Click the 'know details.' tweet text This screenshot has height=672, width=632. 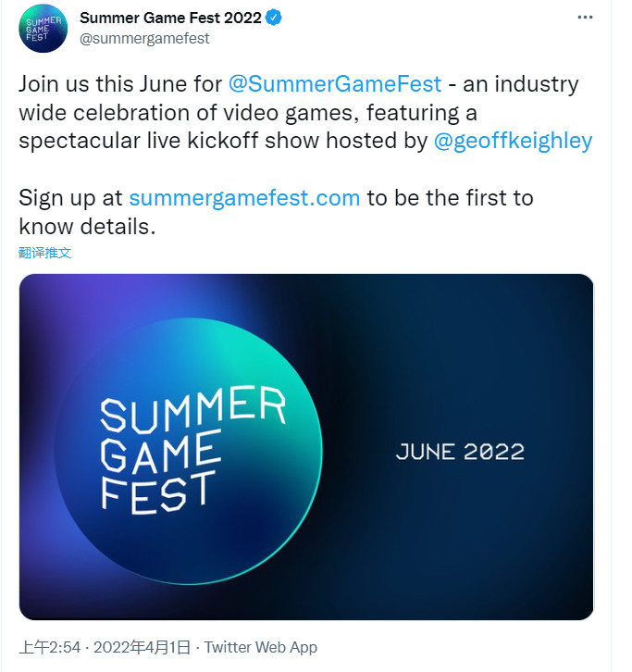tap(82, 226)
